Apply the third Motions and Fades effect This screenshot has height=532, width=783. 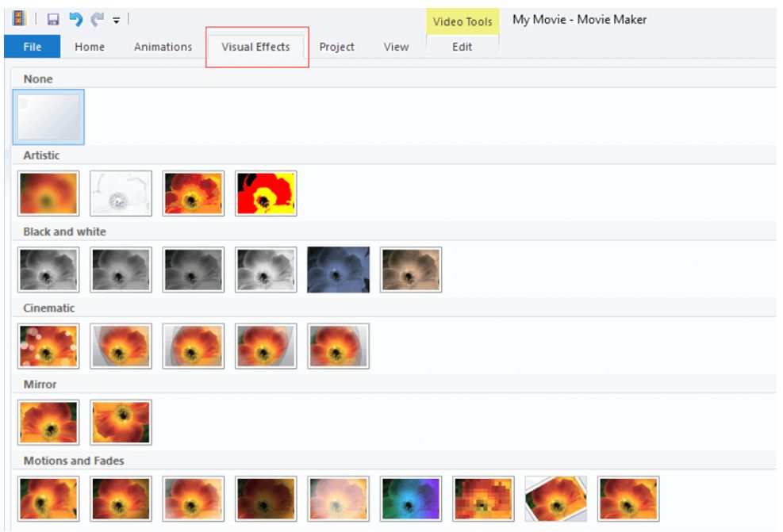point(194,499)
